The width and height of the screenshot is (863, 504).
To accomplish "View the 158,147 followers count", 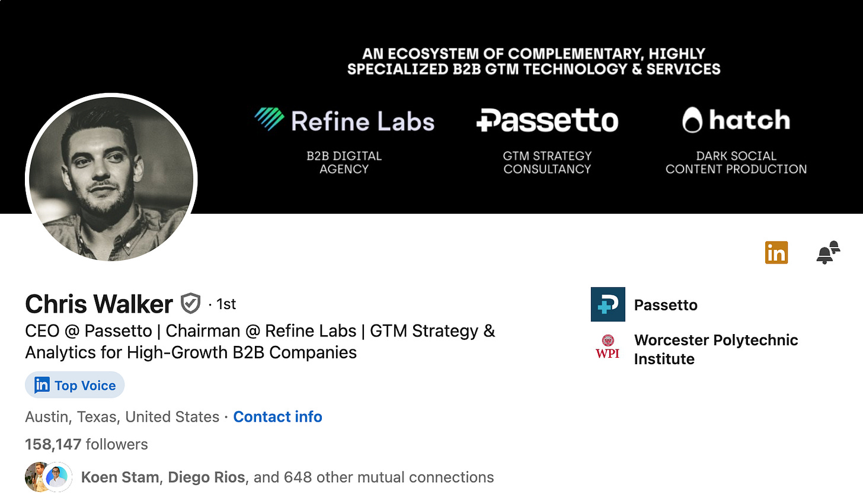I will tap(87, 444).
